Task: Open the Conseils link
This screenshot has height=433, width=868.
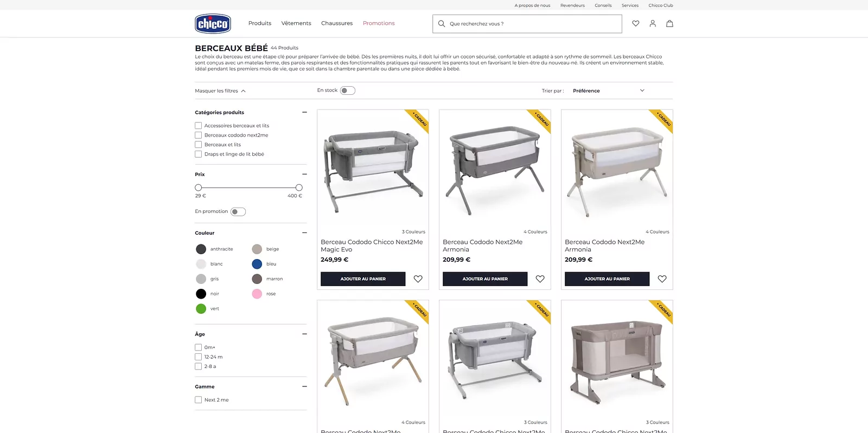Action: 603,5
